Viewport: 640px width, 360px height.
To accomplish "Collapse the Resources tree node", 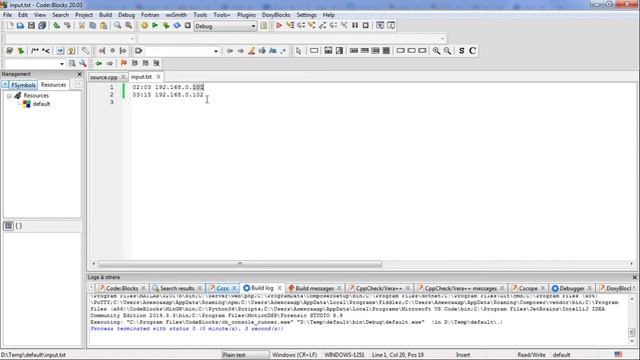I will (x=9, y=96).
